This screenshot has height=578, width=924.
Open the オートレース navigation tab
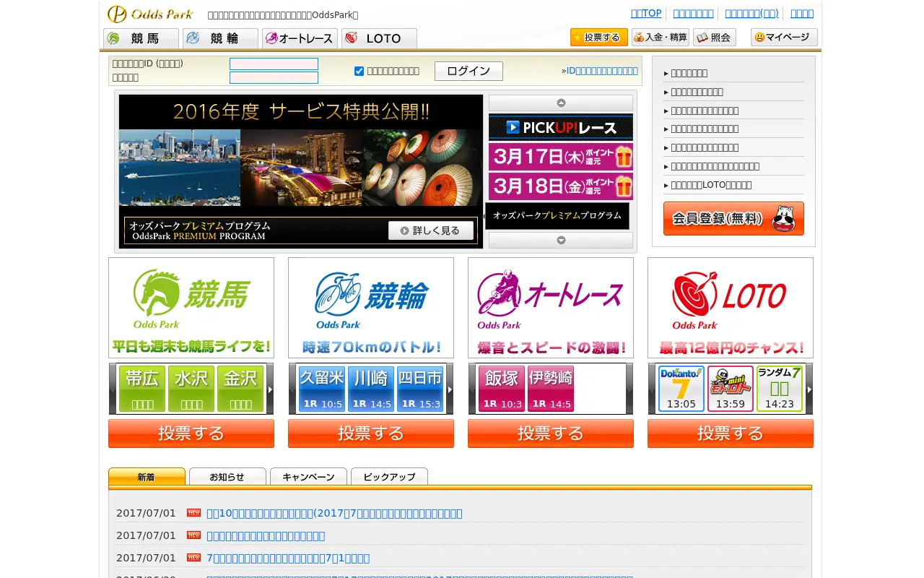[300, 38]
